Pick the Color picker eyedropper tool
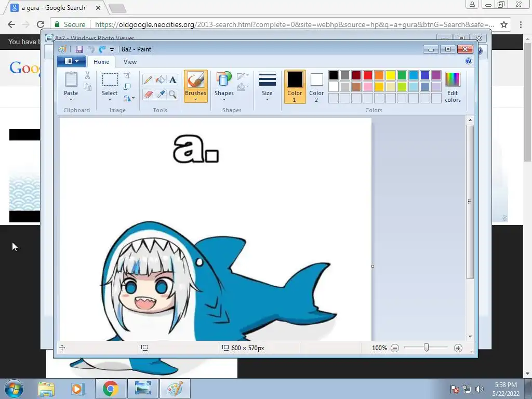Screen dimensions: 532x399 tap(160, 94)
